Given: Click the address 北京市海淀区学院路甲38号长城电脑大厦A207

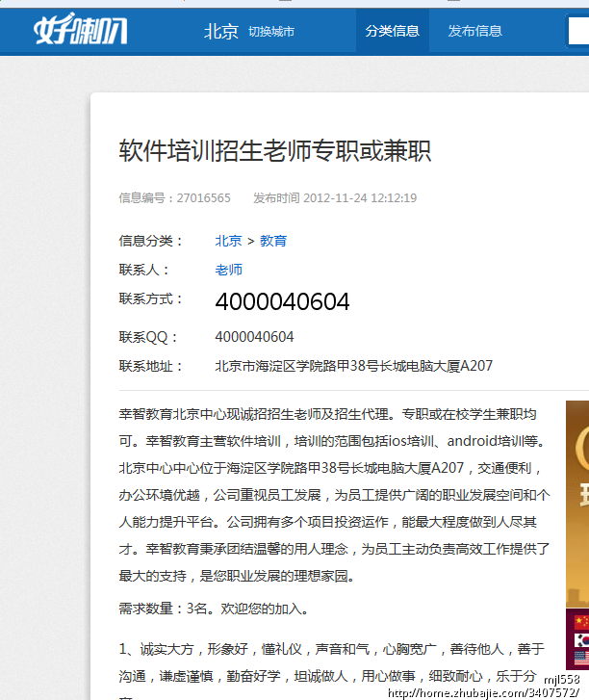Looking at the screenshot, I should [x=354, y=366].
